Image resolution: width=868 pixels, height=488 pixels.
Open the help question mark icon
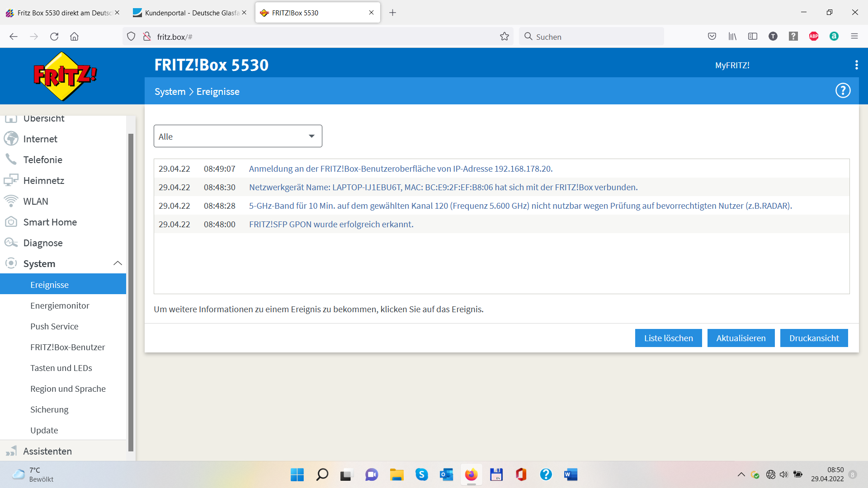(x=843, y=91)
